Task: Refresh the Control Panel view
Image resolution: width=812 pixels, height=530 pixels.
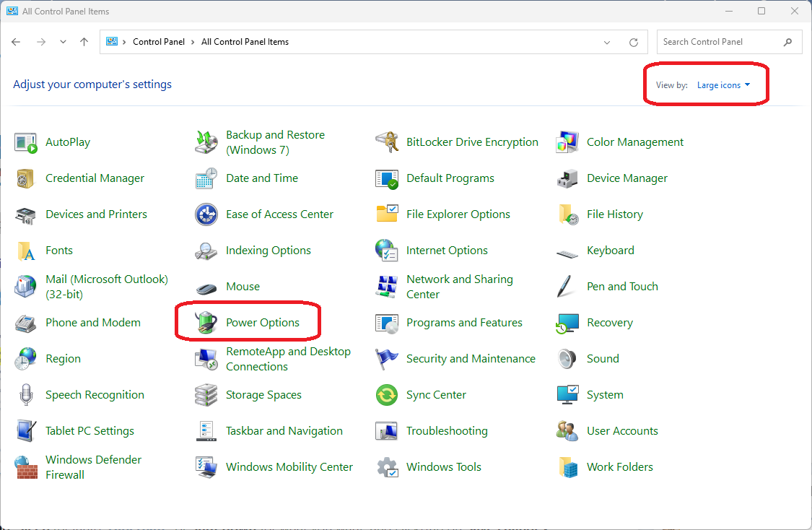Action: tap(633, 42)
